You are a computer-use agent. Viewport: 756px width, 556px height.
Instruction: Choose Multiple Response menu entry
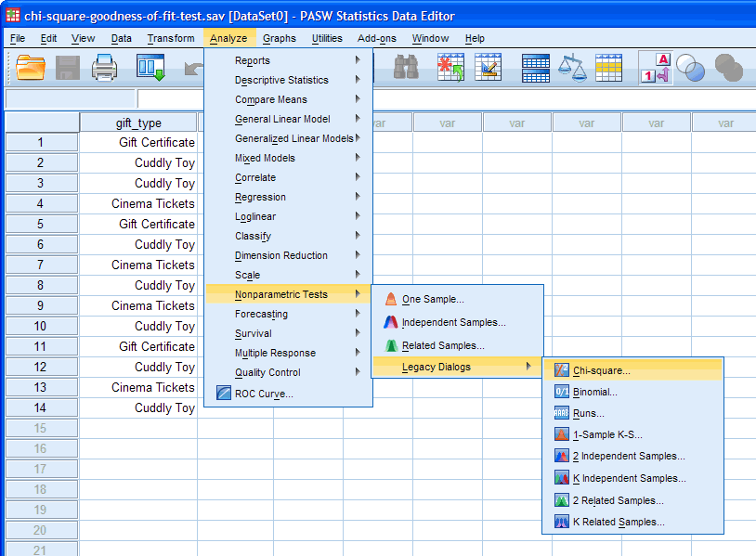288,353
